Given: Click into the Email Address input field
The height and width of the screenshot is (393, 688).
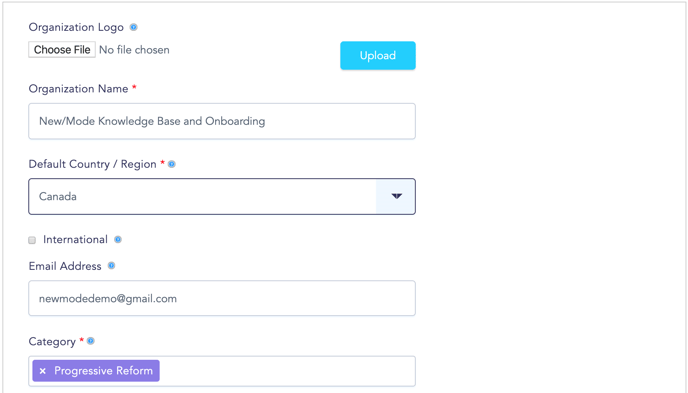Looking at the screenshot, I should [222, 298].
